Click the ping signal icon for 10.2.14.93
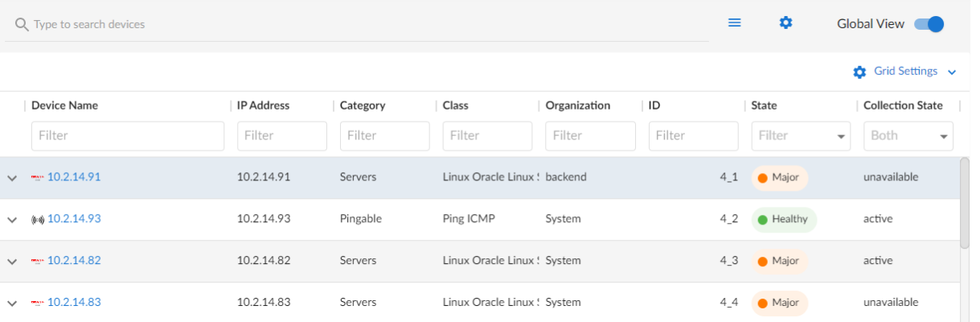 click(37, 219)
